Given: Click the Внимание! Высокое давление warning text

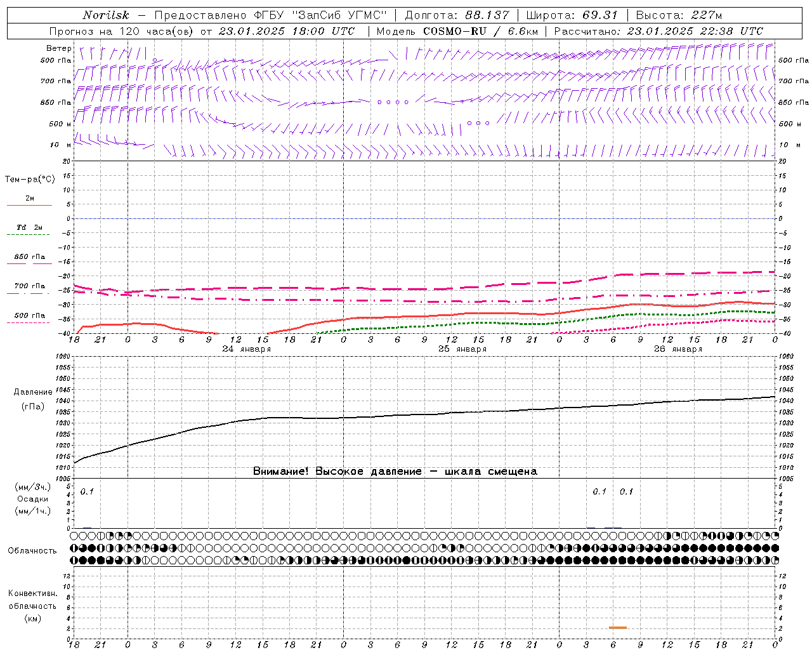Looking at the screenshot, I should (395, 472).
